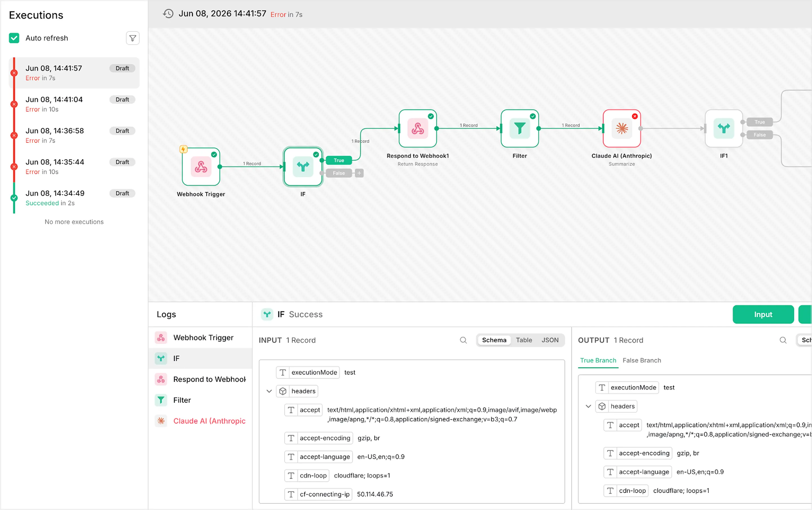Click the Draft badge on 14:41:57 execution

[122, 68]
